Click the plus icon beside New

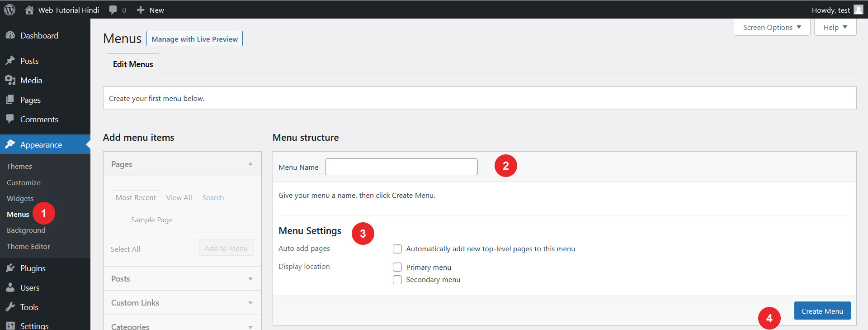tap(141, 10)
